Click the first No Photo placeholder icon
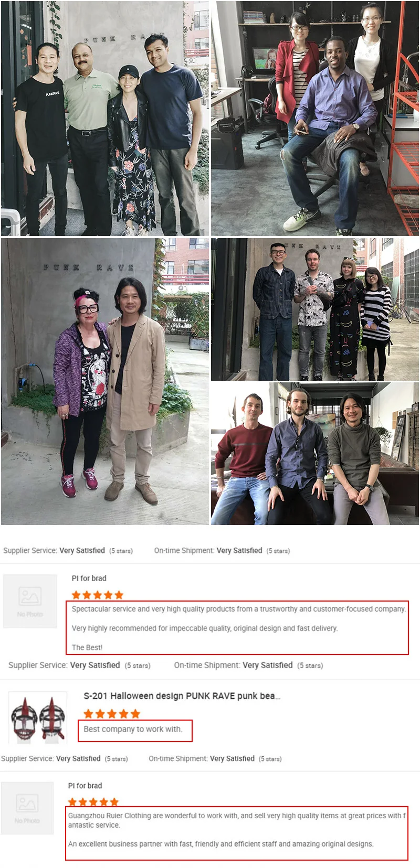This screenshot has height=868, width=420. (30, 601)
